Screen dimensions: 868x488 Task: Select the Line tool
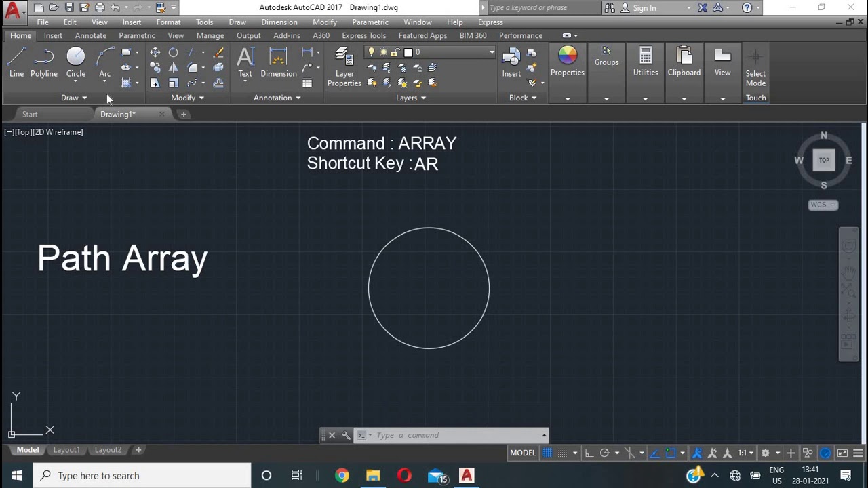coord(16,62)
